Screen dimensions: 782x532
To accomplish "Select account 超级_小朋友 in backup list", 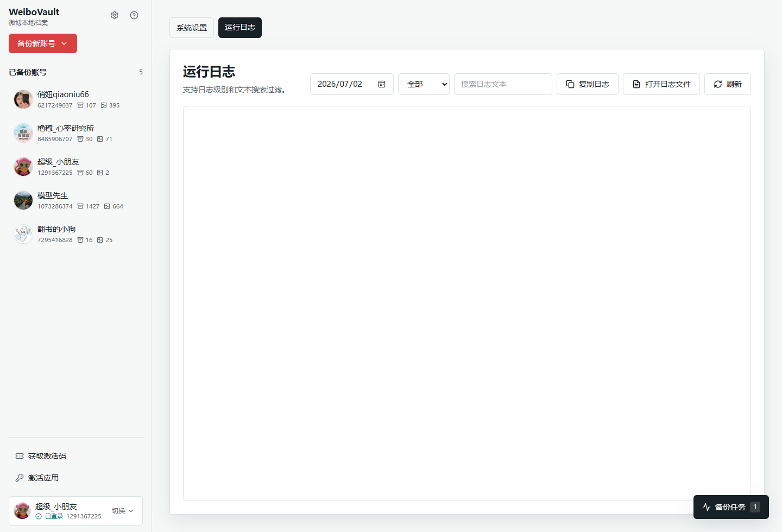I will click(75, 167).
